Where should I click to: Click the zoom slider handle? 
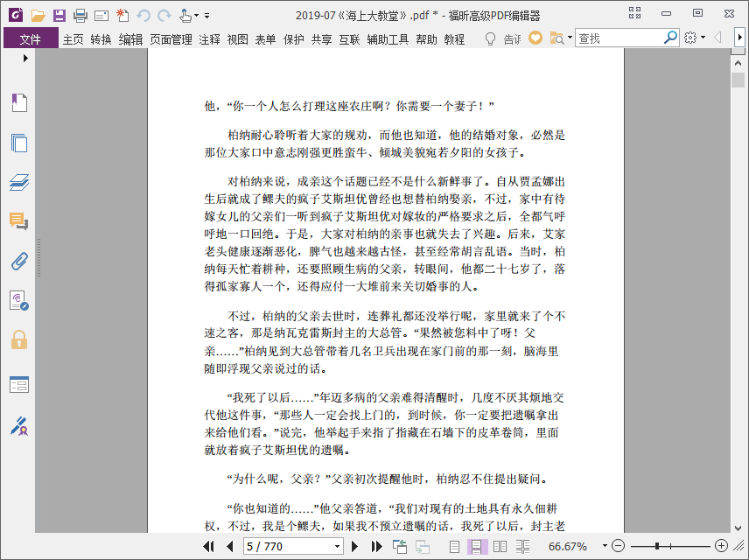tap(657, 546)
